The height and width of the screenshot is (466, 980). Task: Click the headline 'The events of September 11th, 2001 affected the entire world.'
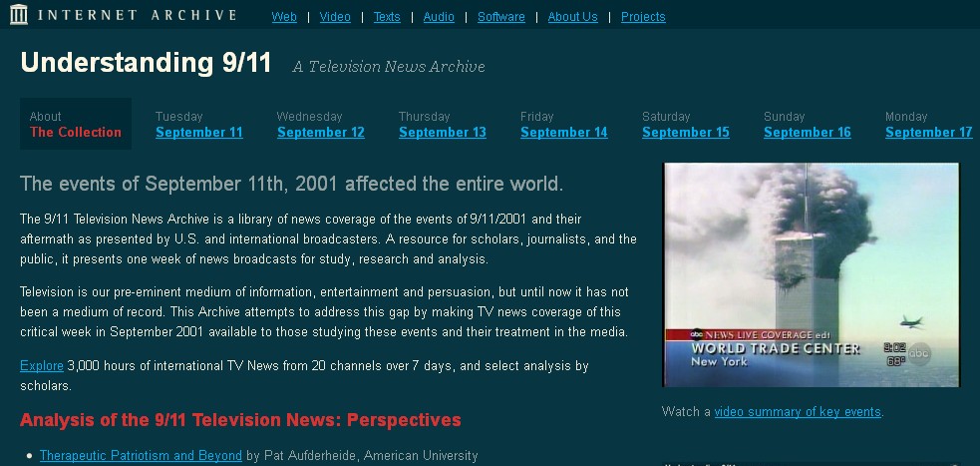292,185
